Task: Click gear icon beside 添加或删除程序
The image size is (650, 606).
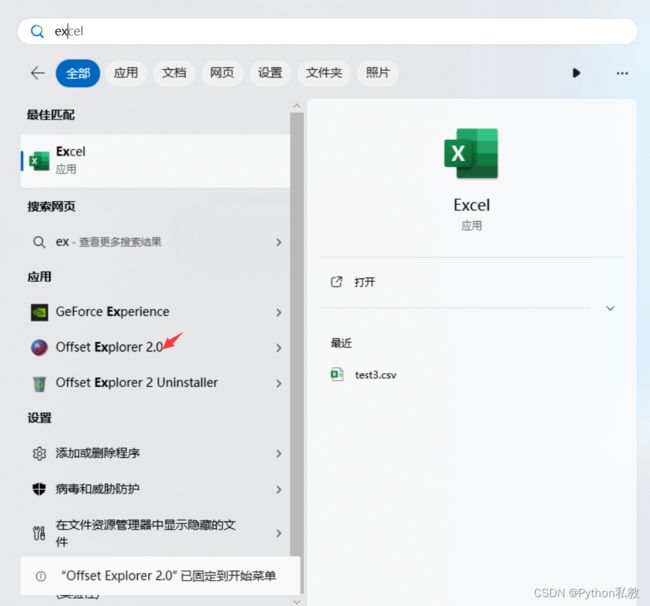Action: coord(39,453)
